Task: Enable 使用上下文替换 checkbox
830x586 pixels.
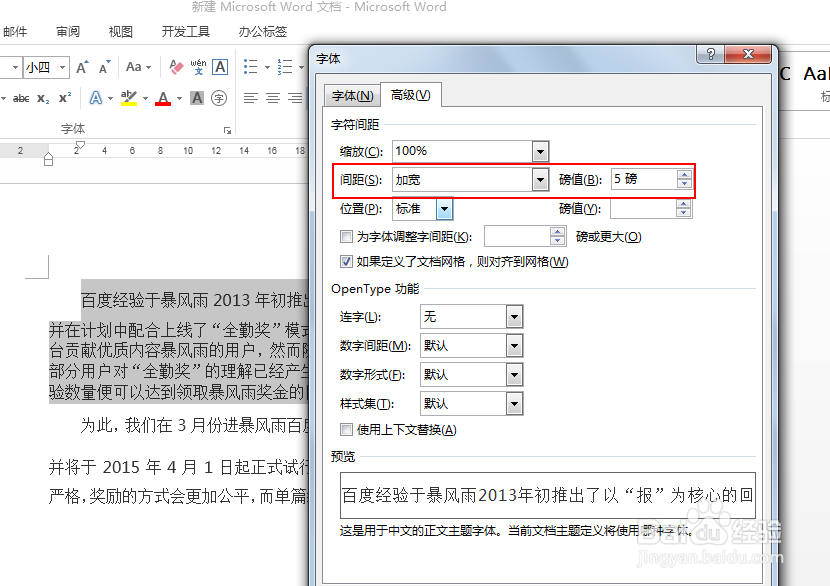Action: click(346, 429)
